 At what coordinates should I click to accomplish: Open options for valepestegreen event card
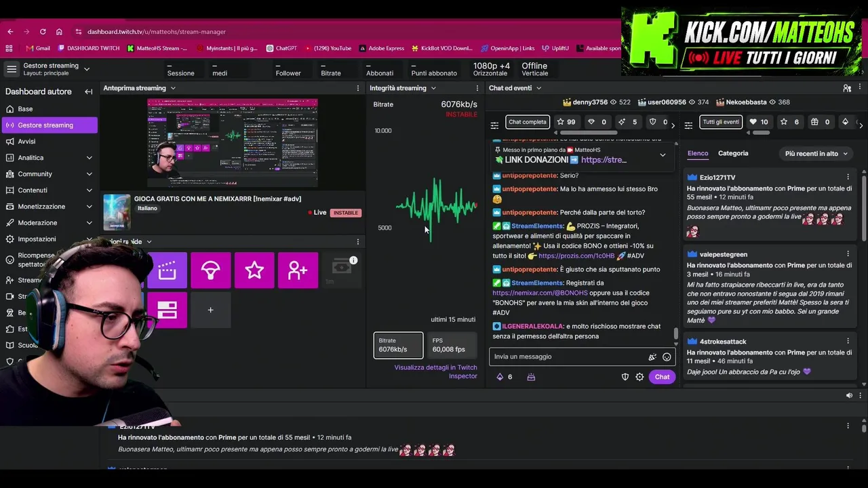pyautogui.click(x=848, y=254)
